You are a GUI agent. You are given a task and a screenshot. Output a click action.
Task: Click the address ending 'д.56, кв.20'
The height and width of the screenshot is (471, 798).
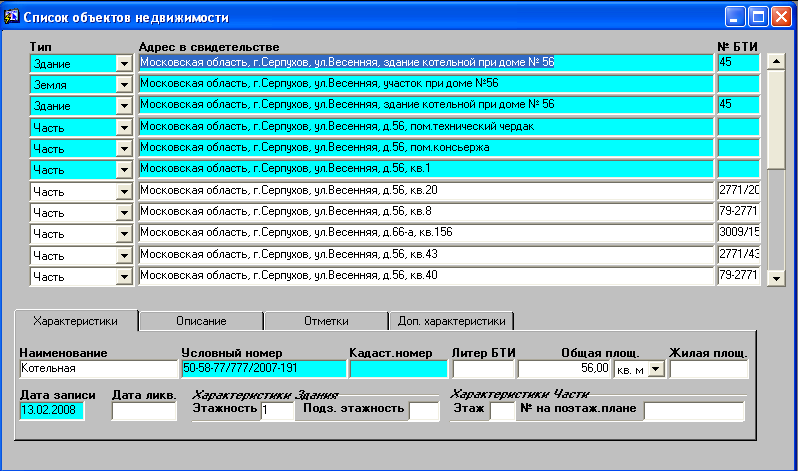pyautogui.click(x=426, y=190)
